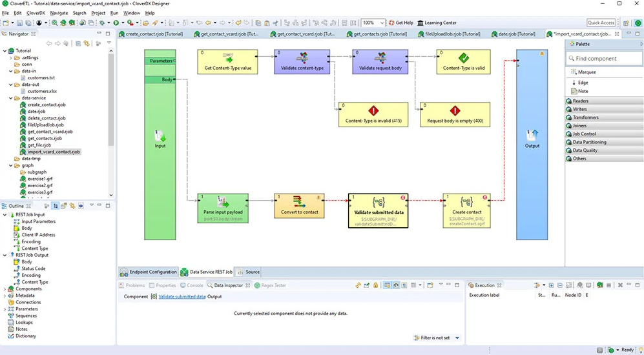Click the Run graph green play icon

(116, 23)
